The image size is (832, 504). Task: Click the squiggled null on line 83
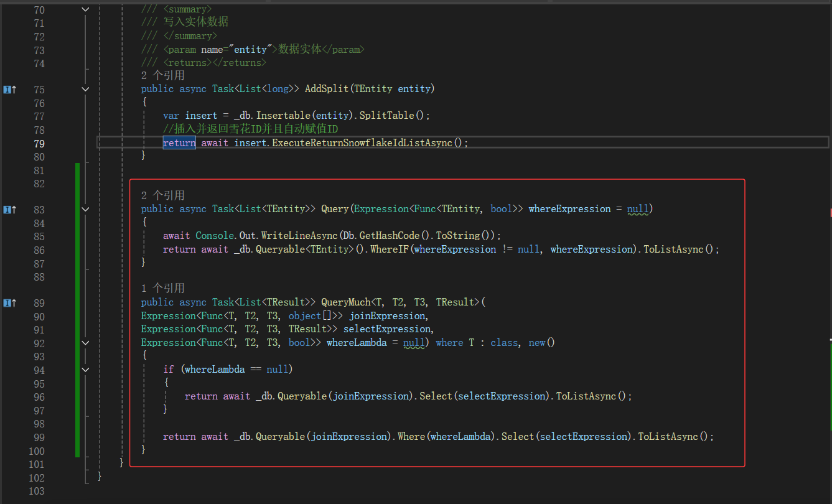[638, 209]
